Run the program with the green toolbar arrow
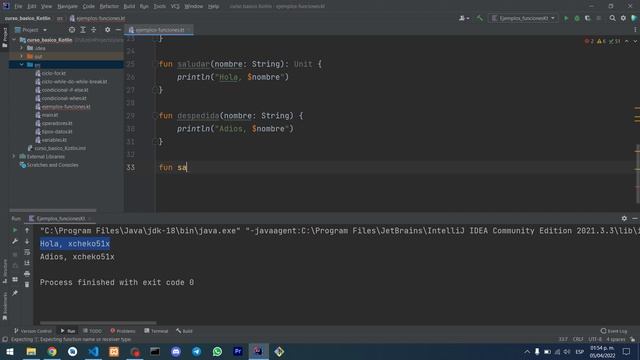Image resolution: width=640 pixels, height=360 pixels. point(566,18)
